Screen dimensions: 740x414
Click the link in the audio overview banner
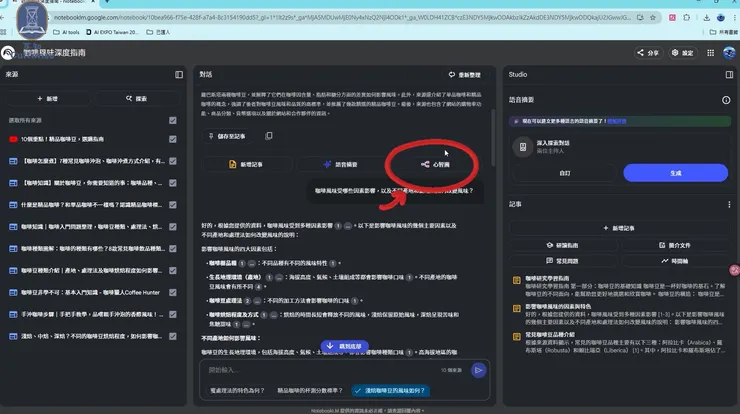tap(617, 121)
